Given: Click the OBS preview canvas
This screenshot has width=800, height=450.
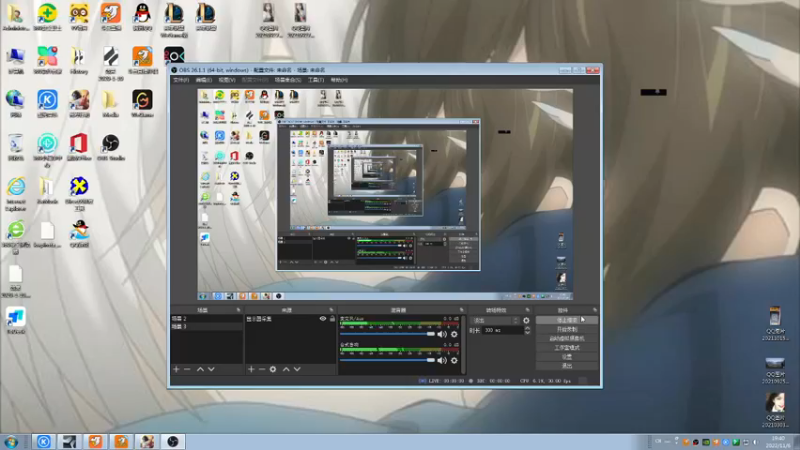Looking at the screenshot, I should coord(385,194).
